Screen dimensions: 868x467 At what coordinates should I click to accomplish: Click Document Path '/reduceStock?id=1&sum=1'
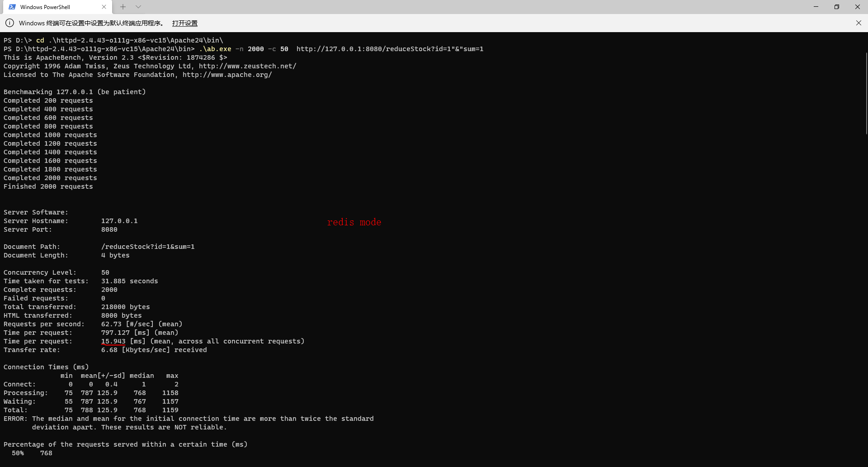[x=148, y=247]
